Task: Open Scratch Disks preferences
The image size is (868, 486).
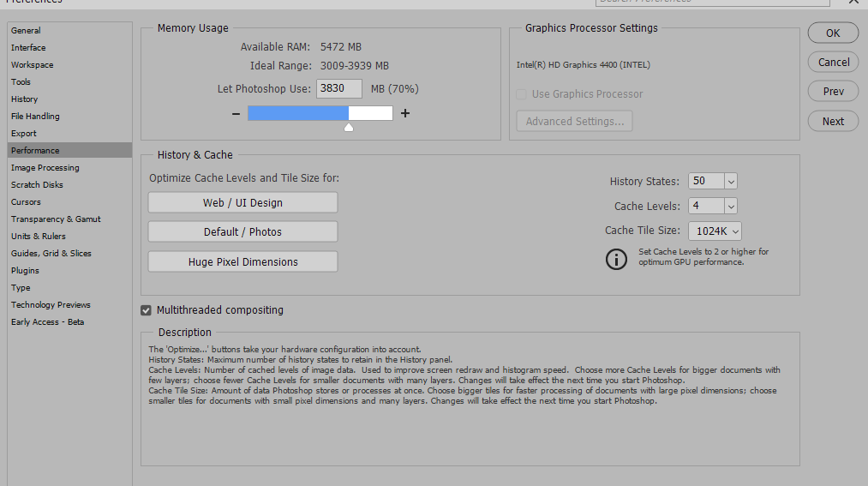Action: (69, 185)
